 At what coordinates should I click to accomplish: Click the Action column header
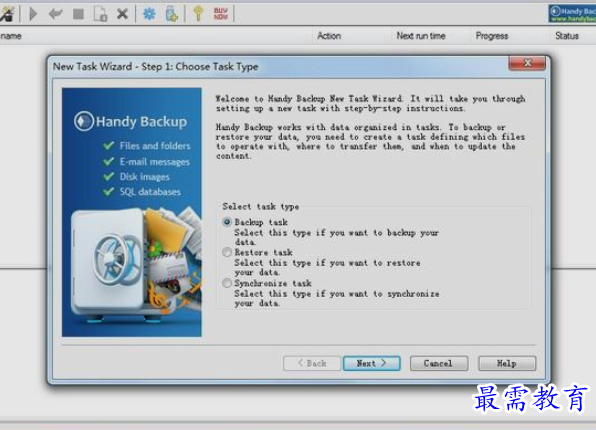point(329,36)
